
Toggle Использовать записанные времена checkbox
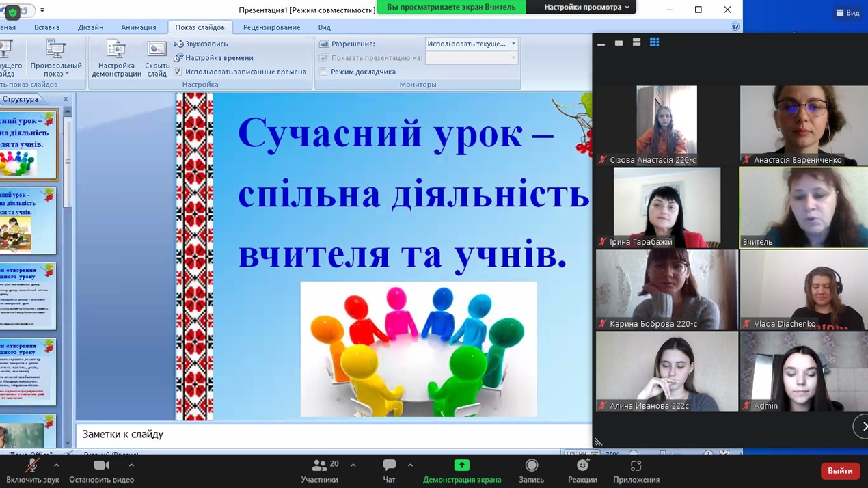(x=178, y=72)
